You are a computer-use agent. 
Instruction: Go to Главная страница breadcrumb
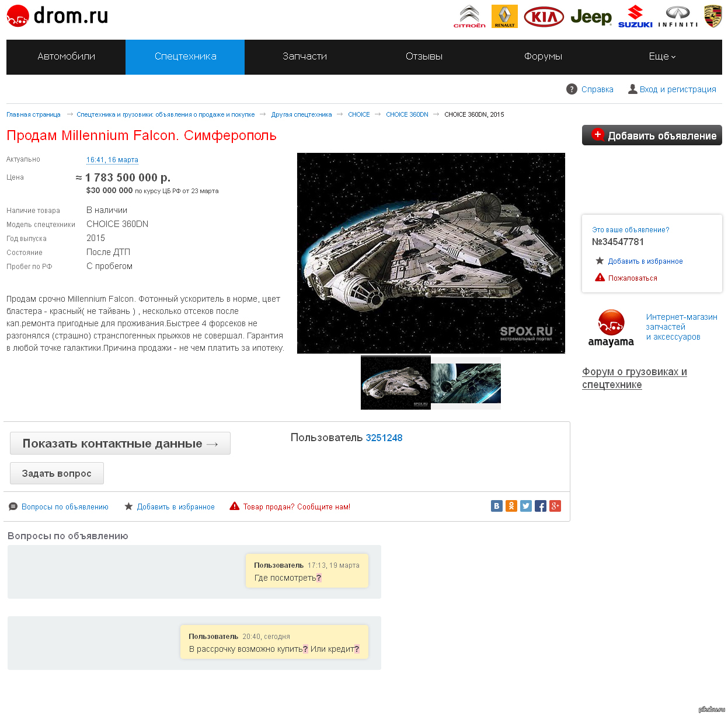33,114
